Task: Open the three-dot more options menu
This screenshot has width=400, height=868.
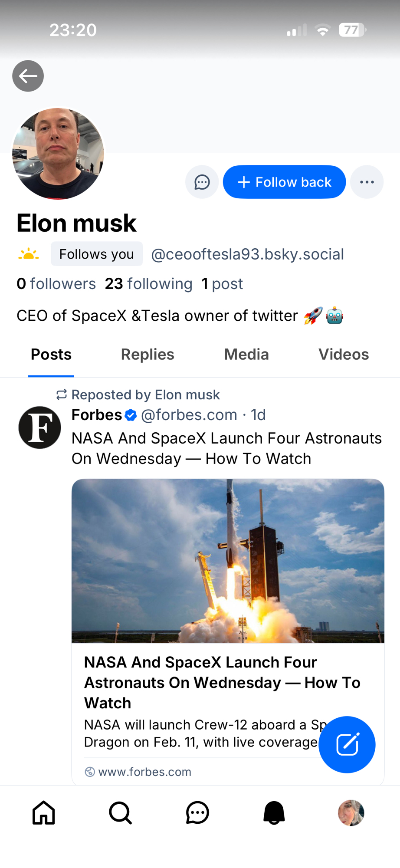Action: pyautogui.click(x=367, y=182)
